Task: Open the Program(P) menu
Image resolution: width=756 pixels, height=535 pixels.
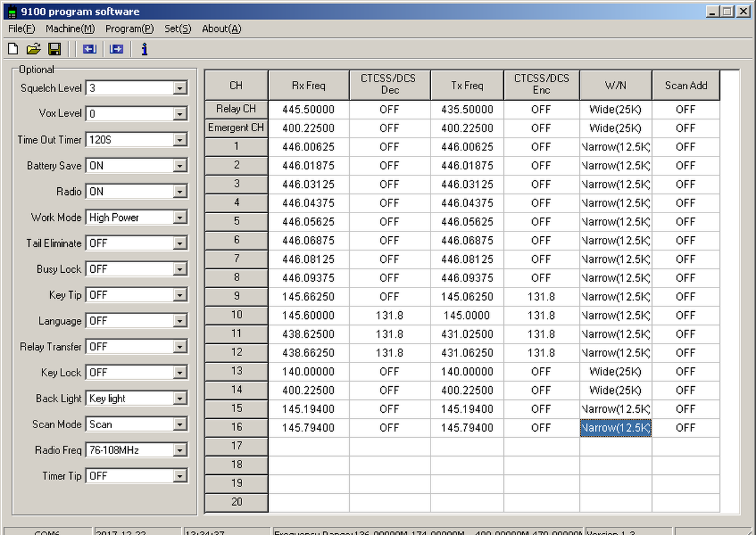Action: 130,28
